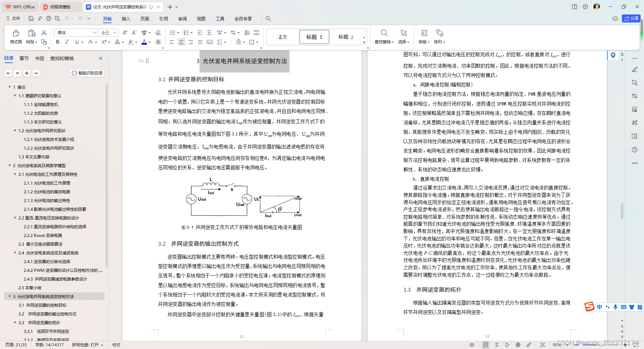The image size is (644, 349).
Task: Open the navigation pane locator icon
Action: click(613, 55)
